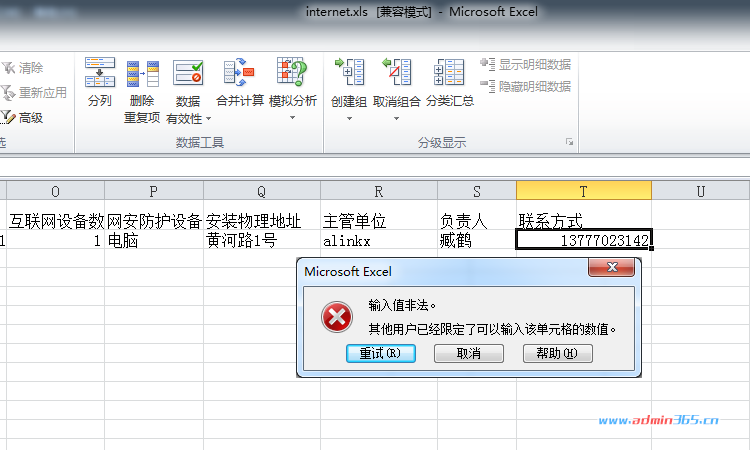Open the Outline (分级显示) dialog launcher
The image size is (750, 450).
point(569,142)
